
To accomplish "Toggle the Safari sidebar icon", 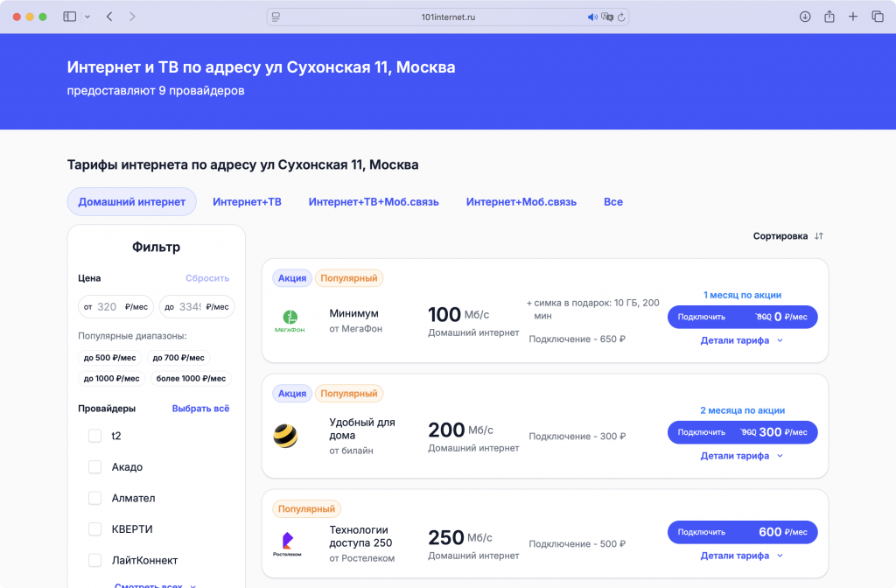I will coord(70,17).
